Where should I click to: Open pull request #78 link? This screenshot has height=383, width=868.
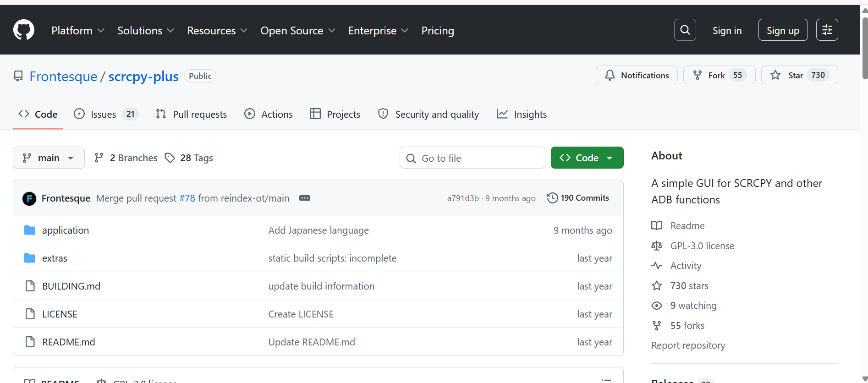click(x=187, y=198)
